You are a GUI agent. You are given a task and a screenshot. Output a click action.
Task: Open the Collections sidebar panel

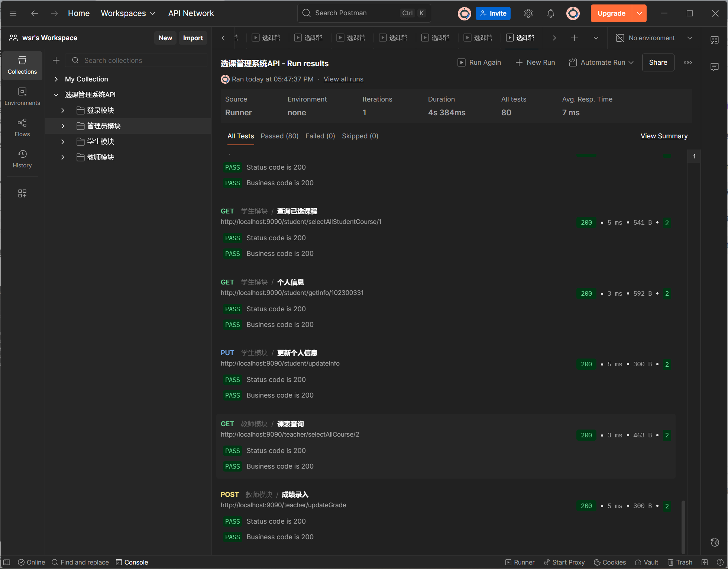point(22,65)
